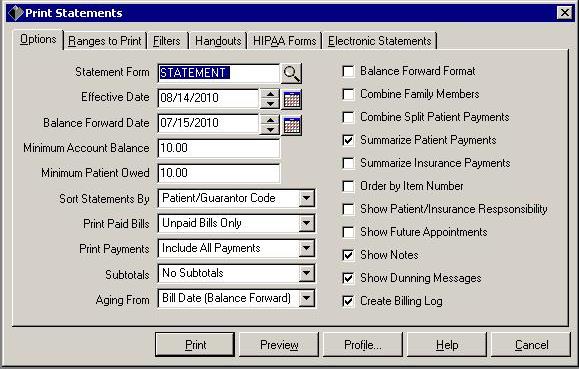This screenshot has height=369, width=579.
Task: Decrease Balance Forward Date with down arrow
Action: tap(270, 130)
